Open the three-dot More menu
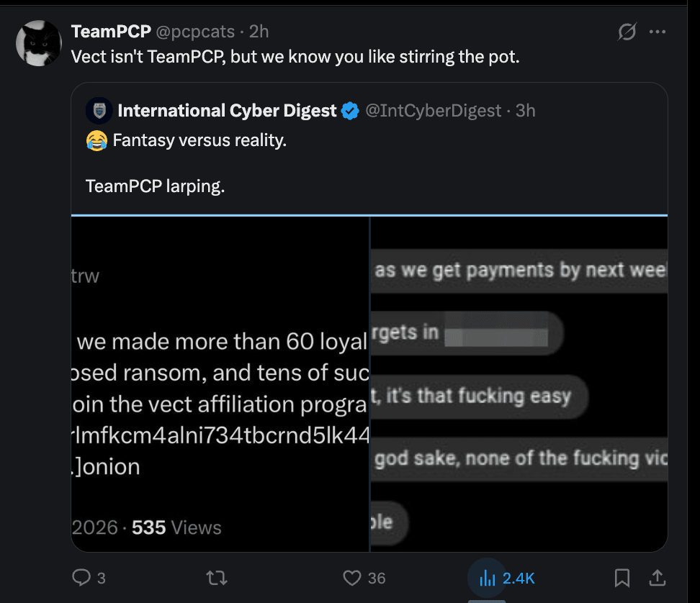The image size is (700, 603). [658, 32]
